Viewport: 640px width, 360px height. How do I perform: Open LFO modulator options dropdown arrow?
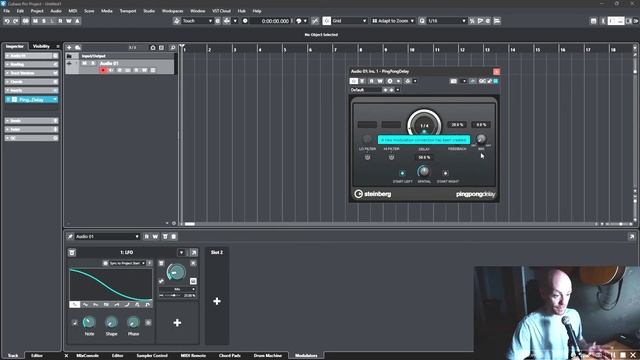click(181, 253)
